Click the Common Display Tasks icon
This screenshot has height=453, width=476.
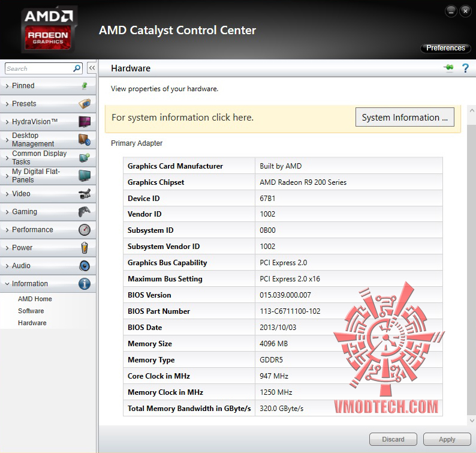coord(85,157)
